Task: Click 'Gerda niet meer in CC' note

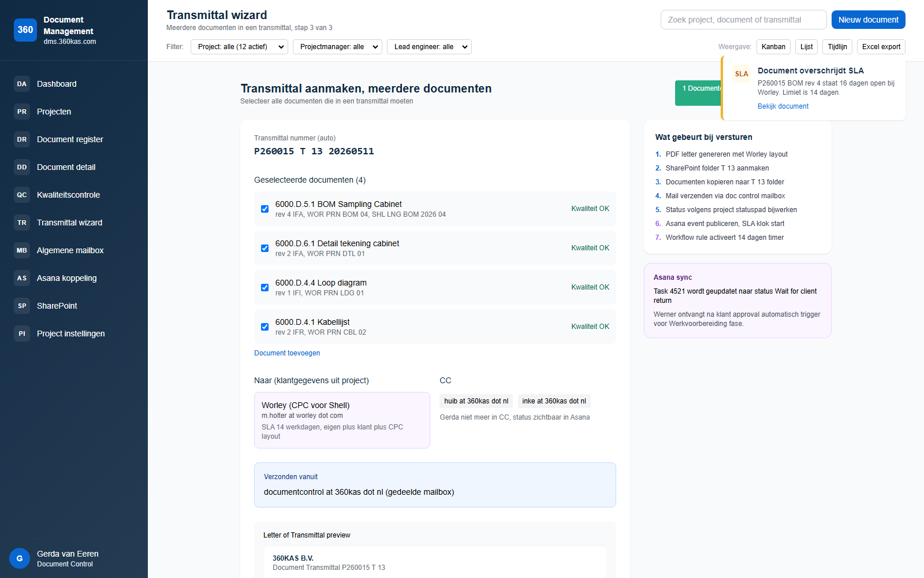Action: click(x=515, y=417)
